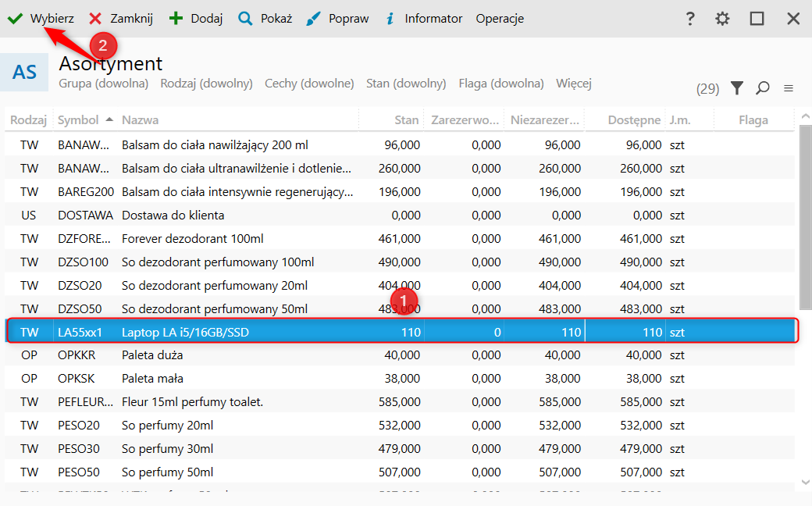Open the list hamburger menu icon
The image size is (812, 506).
(x=788, y=88)
